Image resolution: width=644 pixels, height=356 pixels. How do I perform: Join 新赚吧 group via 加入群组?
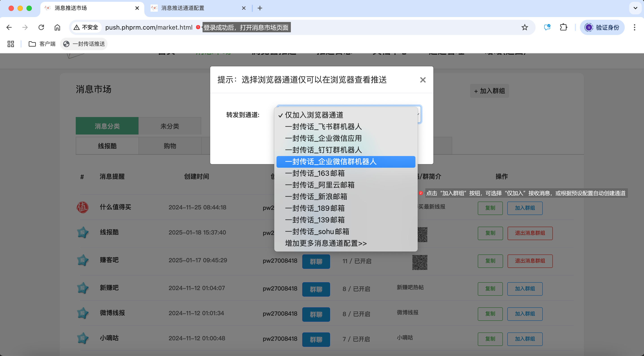tap(525, 289)
